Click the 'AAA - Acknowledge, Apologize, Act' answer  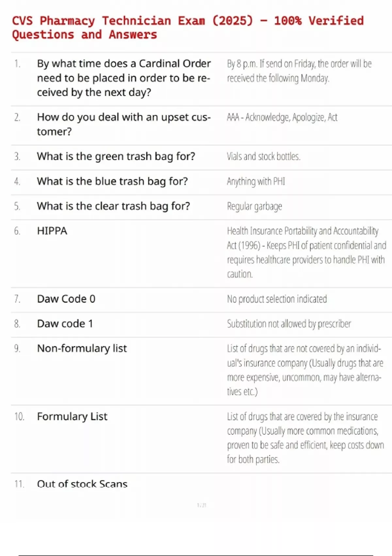[x=282, y=117]
